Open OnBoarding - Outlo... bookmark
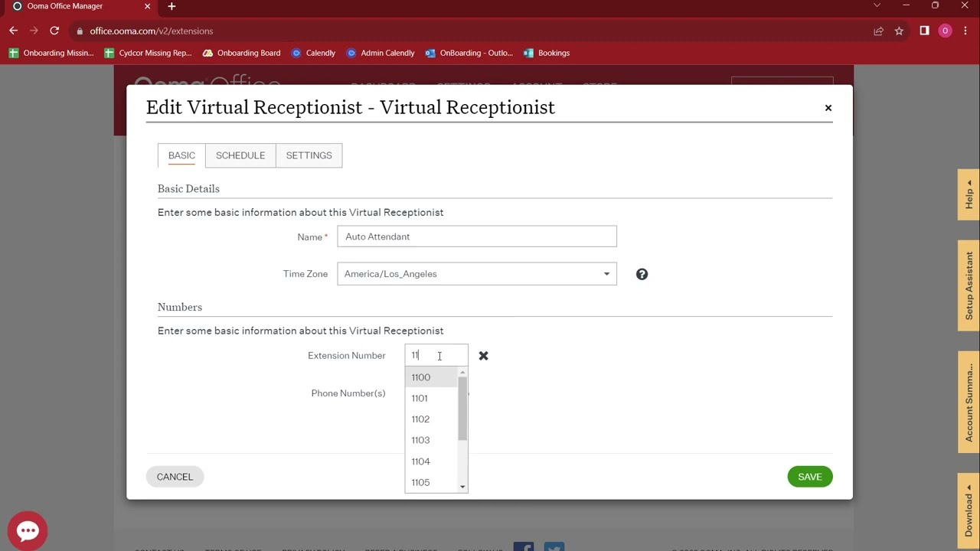The width and height of the screenshot is (980, 551). point(469,53)
